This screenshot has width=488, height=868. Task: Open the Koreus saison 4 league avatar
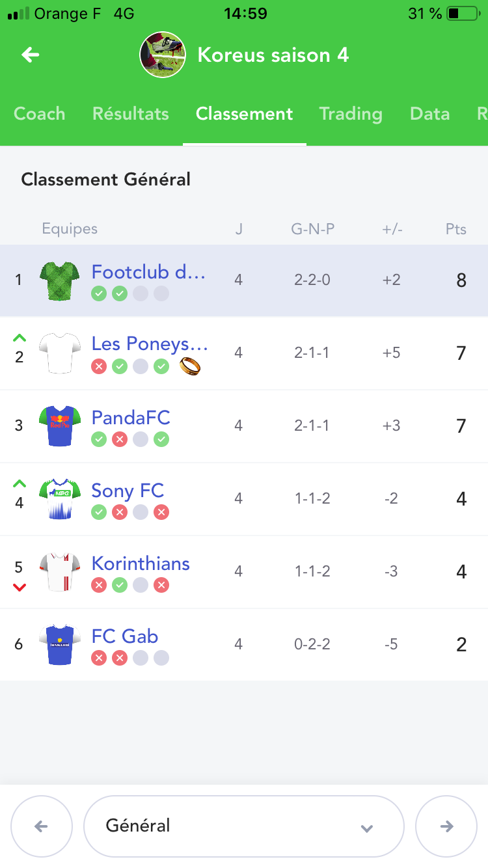point(163,55)
